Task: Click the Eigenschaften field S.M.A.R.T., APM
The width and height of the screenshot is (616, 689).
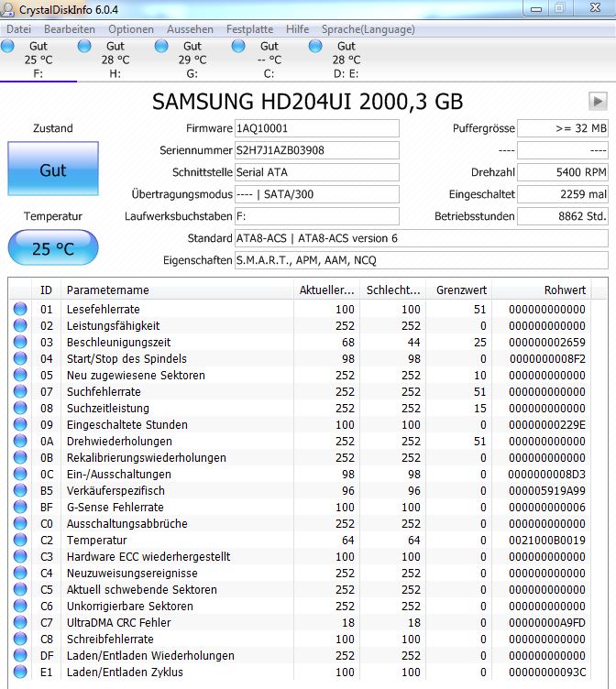Action: [x=422, y=260]
